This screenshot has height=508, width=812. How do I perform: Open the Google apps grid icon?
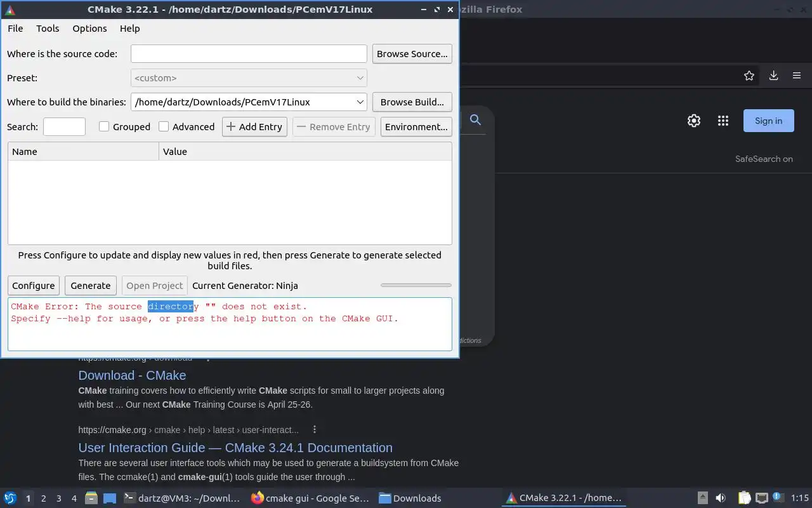(x=723, y=121)
